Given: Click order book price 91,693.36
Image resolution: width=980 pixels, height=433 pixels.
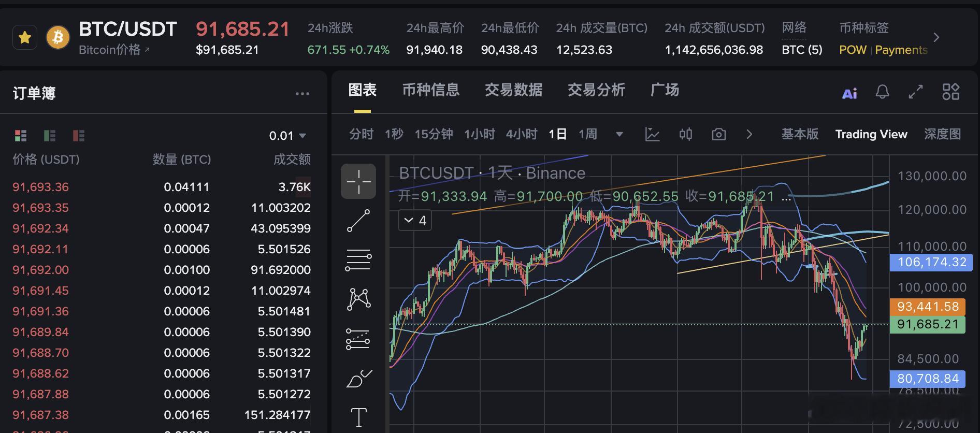Looking at the screenshot, I should [40, 187].
